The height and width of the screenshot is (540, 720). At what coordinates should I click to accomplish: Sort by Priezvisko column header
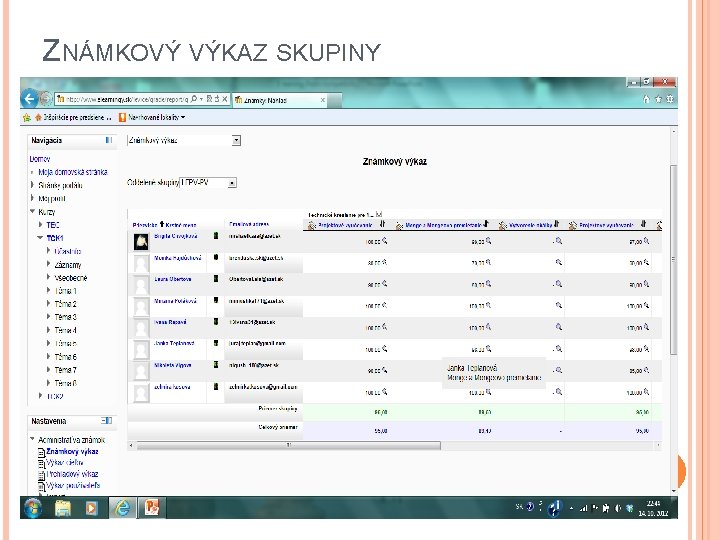point(145,225)
